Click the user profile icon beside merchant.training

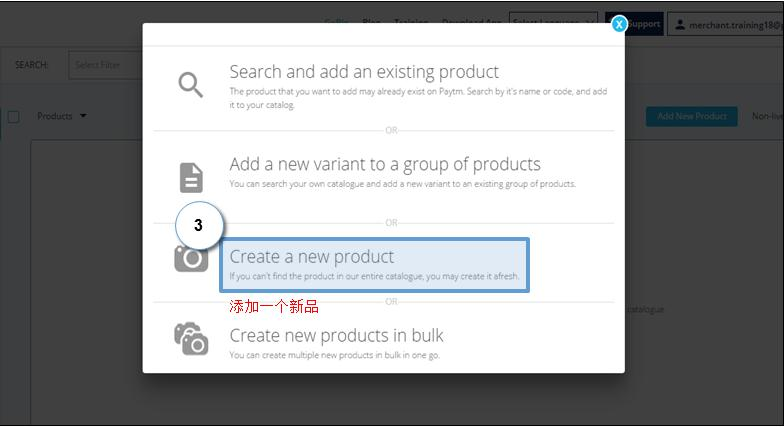click(680, 24)
